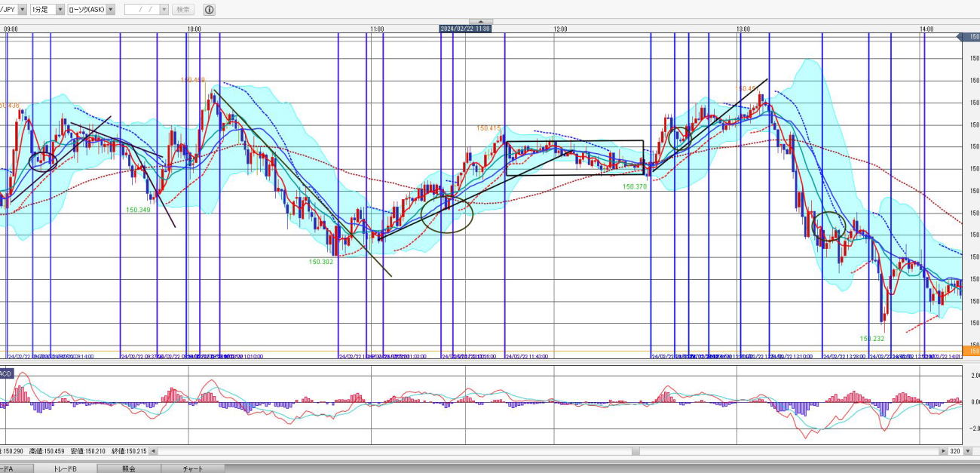Open the チャート tab
Image resolution: width=980 pixels, height=473 pixels.
tap(192, 468)
